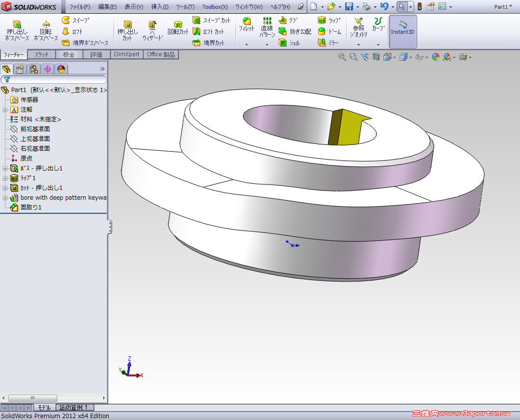Open the Toolbox(X) menu
520x420 pixels.
[215, 7]
